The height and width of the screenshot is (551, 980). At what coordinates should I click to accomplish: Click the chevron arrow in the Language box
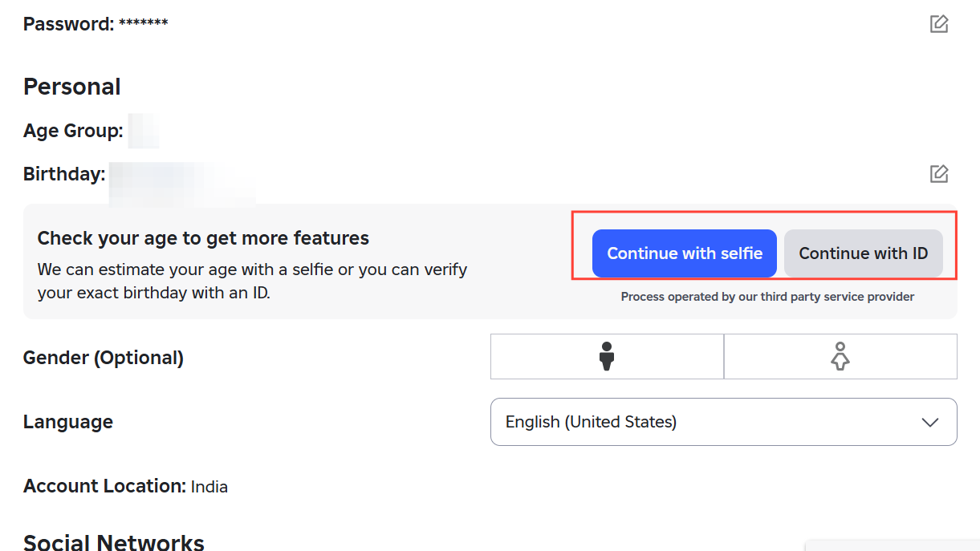930,422
